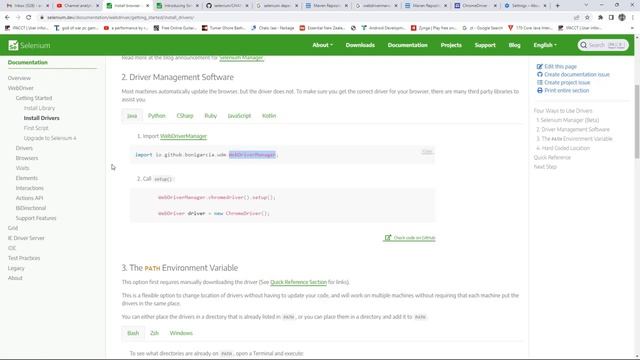Go back using browser back arrow
The image size is (640, 360).
pyautogui.click(x=7, y=18)
